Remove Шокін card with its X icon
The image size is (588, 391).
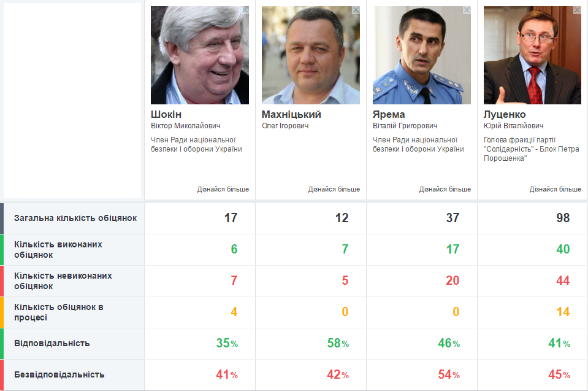tap(245, 10)
